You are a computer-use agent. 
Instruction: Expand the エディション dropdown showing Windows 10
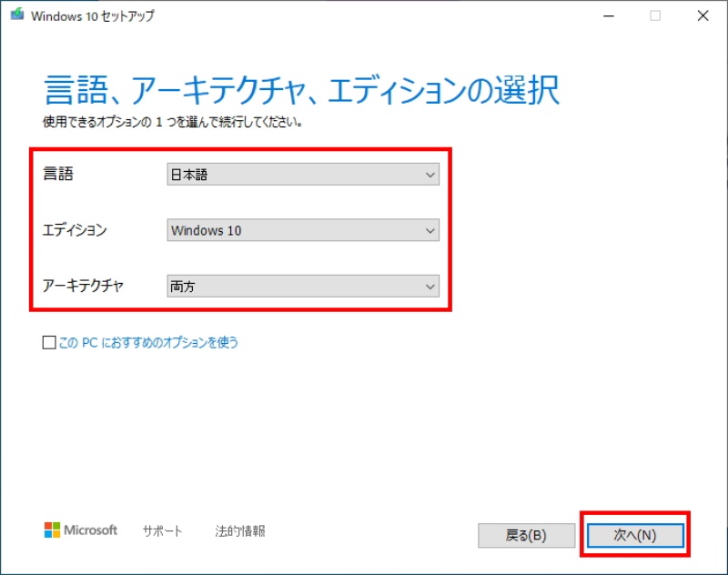click(x=303, y=230)
